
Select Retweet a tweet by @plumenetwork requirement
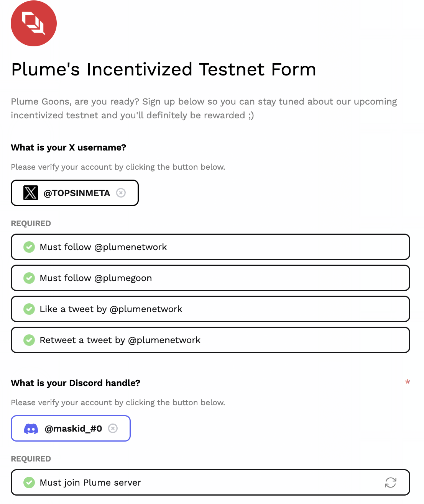pos(210,340)
